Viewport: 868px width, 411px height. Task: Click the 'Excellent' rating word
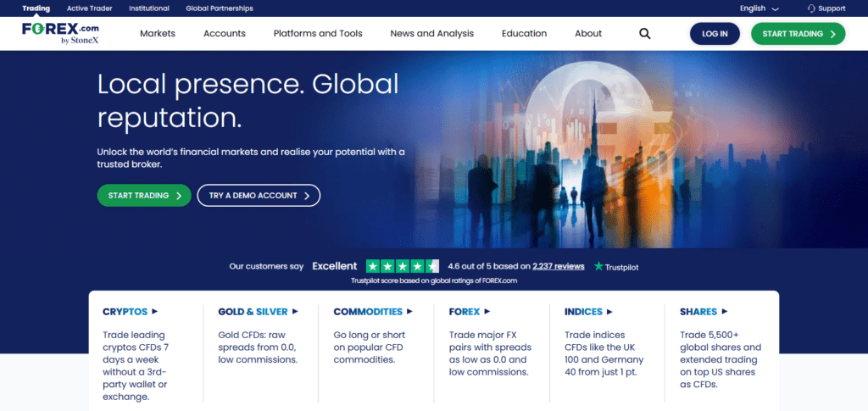click(334, 266)
